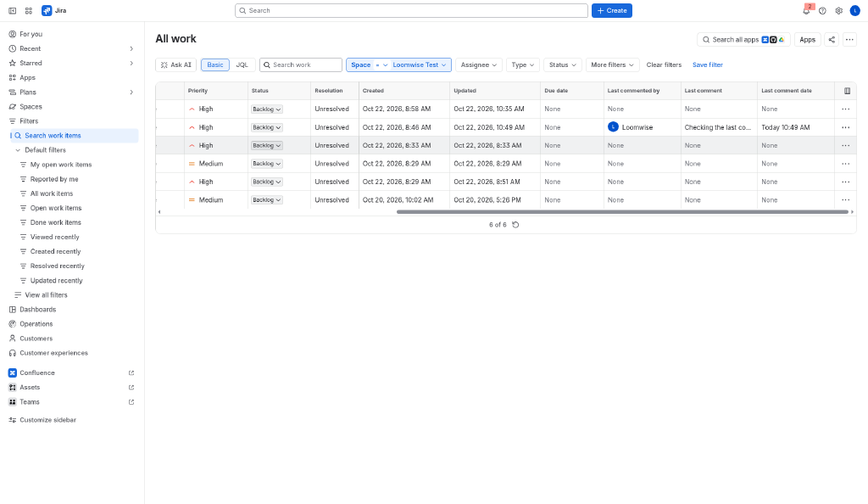Open Operations in the sidebar

tap(72, 324)
